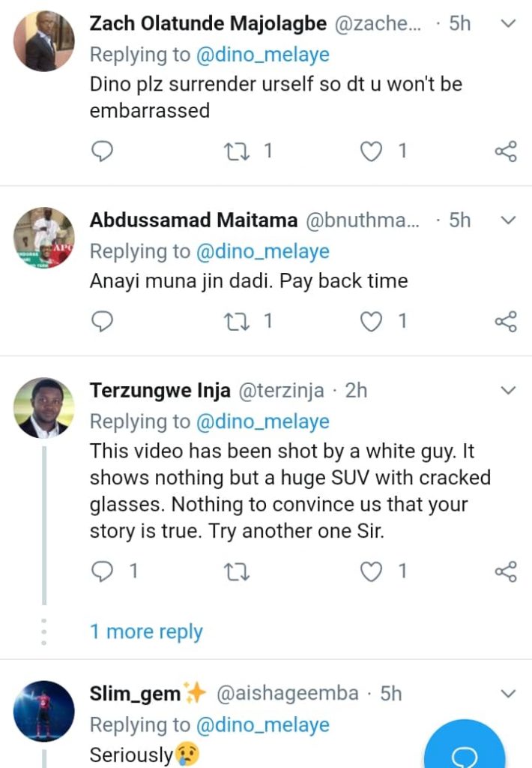Retweet Terzungwe Inja's tweet
The width and height of the screenshot is (532, 768).
coord(236,571)
